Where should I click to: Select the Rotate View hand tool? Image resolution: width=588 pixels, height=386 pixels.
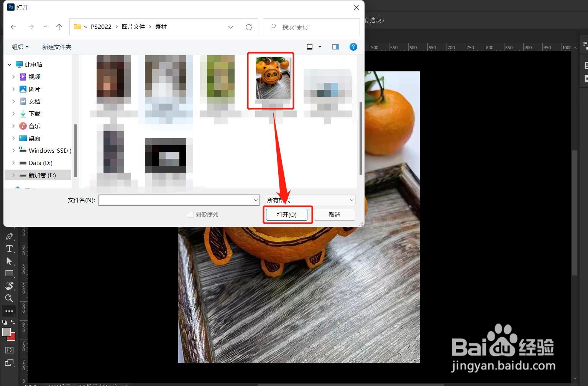click(9, 286)
